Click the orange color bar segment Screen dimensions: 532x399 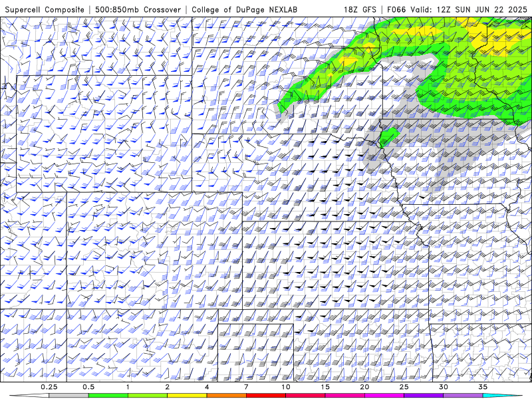point(226,396)
